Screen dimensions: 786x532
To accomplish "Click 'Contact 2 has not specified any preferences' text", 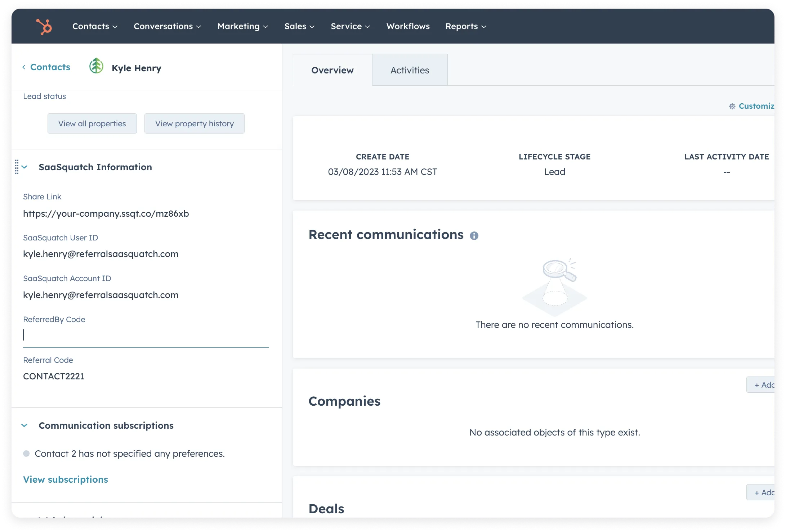I will [130, 454].
